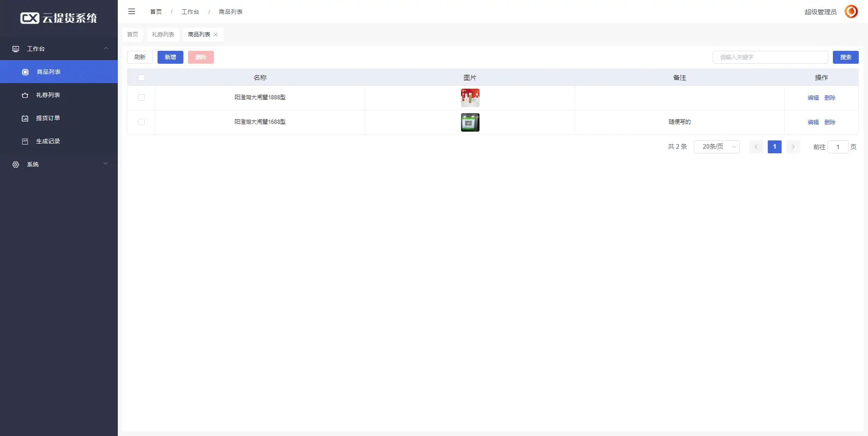Switch to the 首页 tab
868x436 pixels.
(133, 35)
